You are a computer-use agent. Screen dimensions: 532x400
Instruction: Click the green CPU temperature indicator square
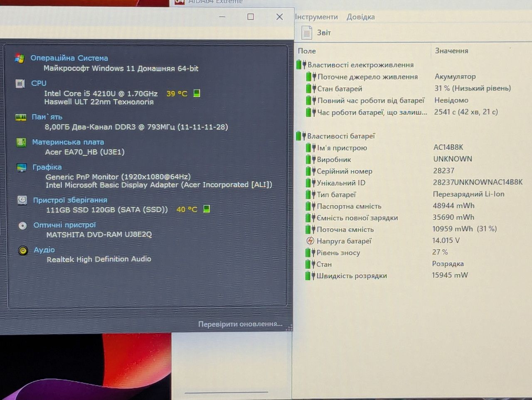pos(197,93)
